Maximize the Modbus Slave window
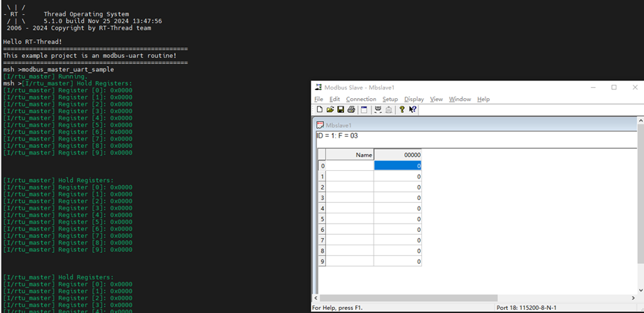 pos(614,87)
